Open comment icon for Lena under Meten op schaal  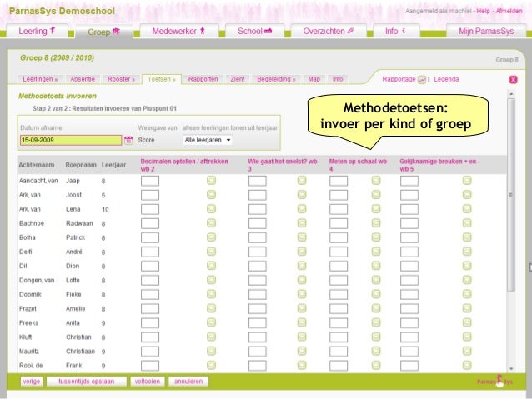[376, 209]
